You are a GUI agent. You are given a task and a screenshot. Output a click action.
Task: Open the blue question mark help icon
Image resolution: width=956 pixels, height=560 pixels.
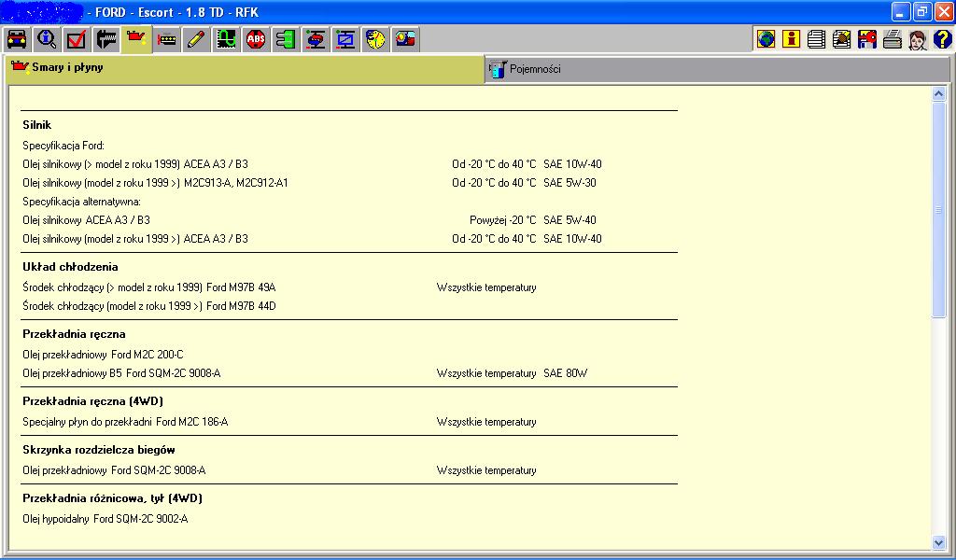(942, 39)
